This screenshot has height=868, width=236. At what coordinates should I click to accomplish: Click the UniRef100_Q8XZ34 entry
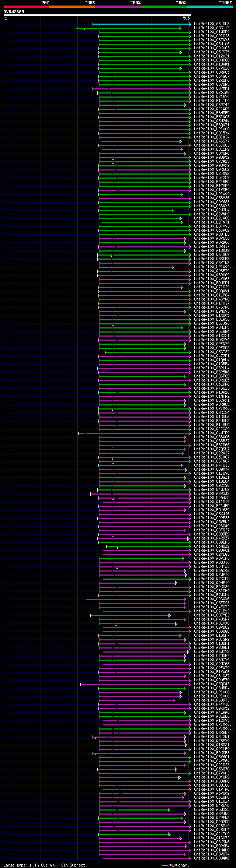point(212,413)
